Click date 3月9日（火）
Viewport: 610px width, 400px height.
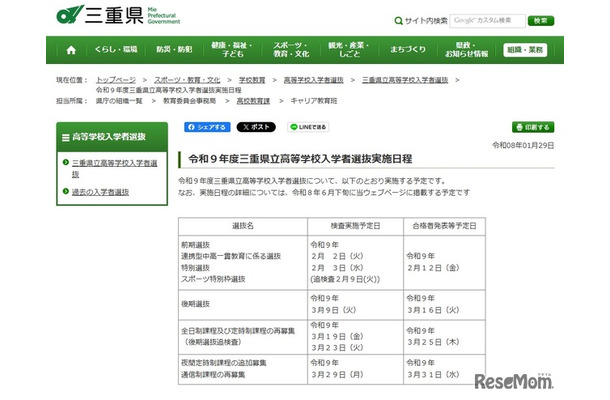click(x=334, y=310)
